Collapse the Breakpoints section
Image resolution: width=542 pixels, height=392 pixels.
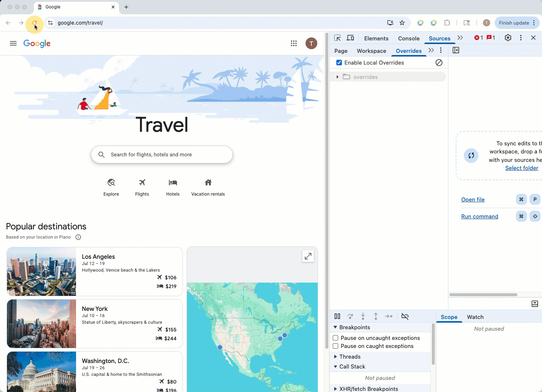[x=335, y=327]
